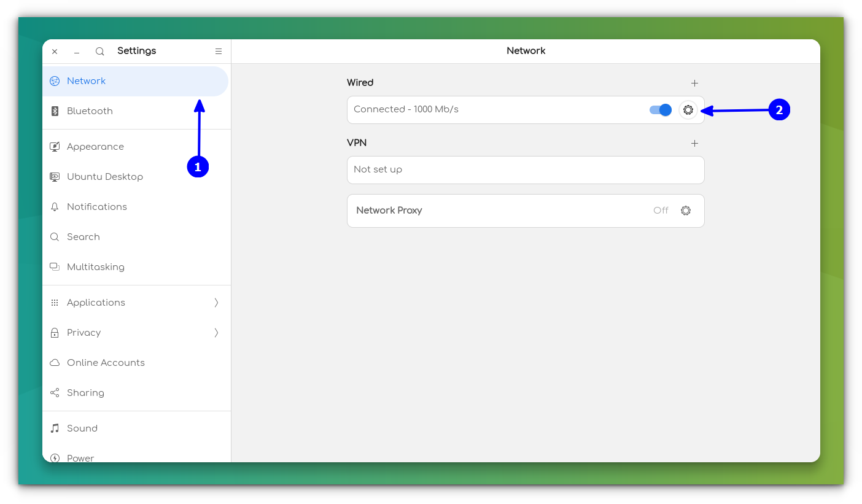Open Notifications settings
Image resolution: width=862 pixels, height=504 pixels.
coord(136,207)
